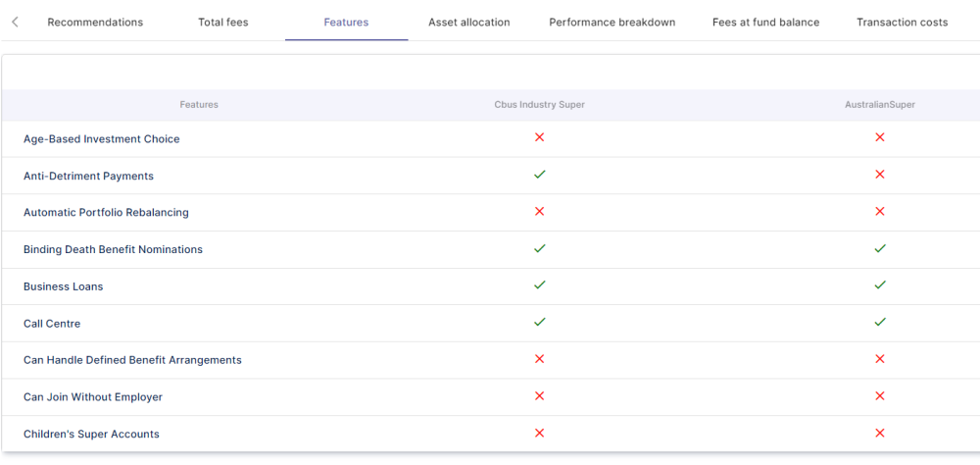980x465 pixels.
Task: Click Cbus red cross for Age-Based Investment Choice
Action: point(539,137)
